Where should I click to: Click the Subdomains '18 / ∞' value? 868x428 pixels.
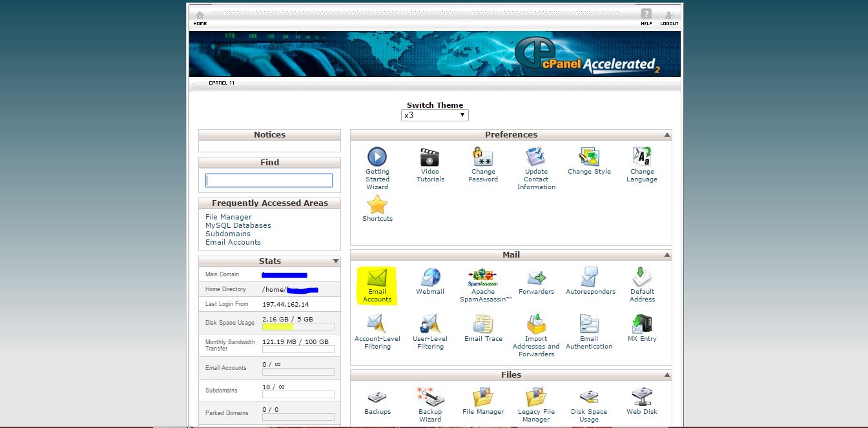point(273,387)
